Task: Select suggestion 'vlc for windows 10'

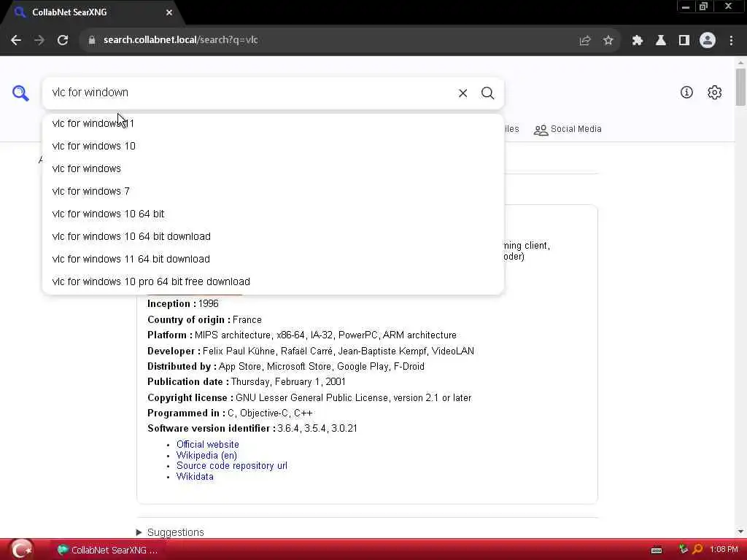Action: [273, 146]
